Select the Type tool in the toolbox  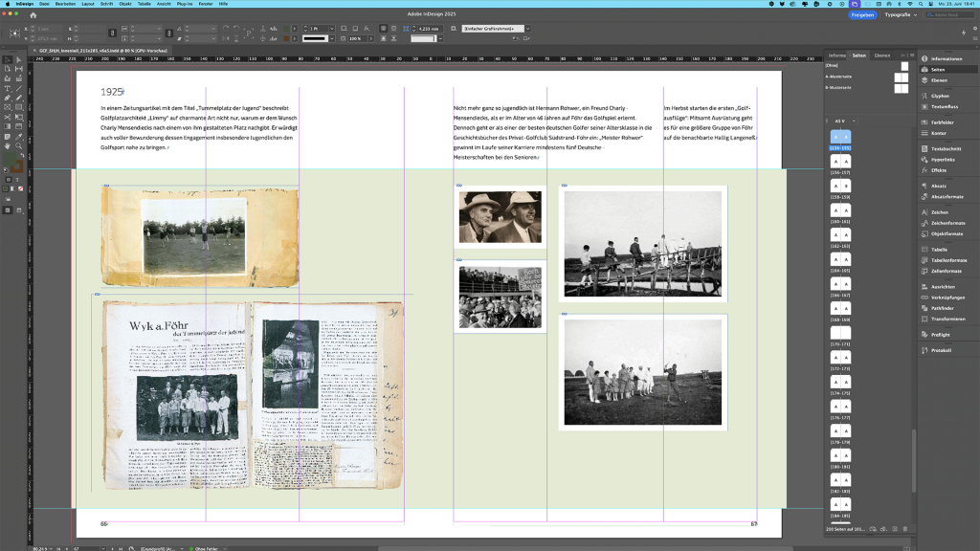8,88
